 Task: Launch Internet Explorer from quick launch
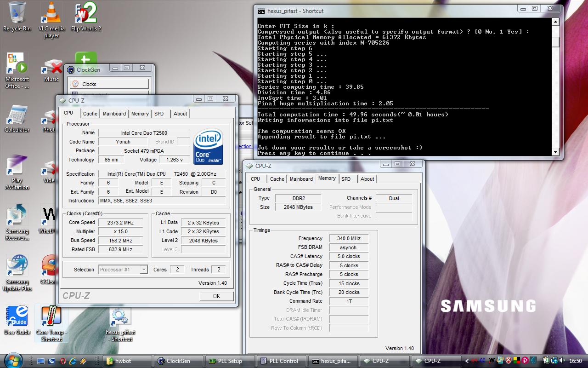click(73, 361)
